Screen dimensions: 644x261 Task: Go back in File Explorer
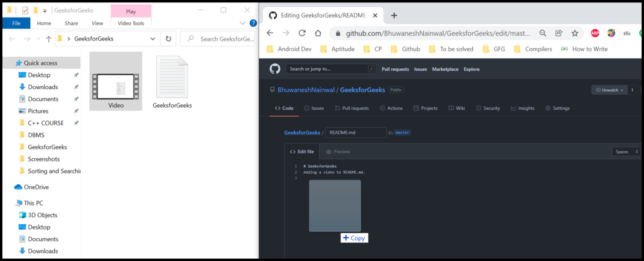point(12,39)
